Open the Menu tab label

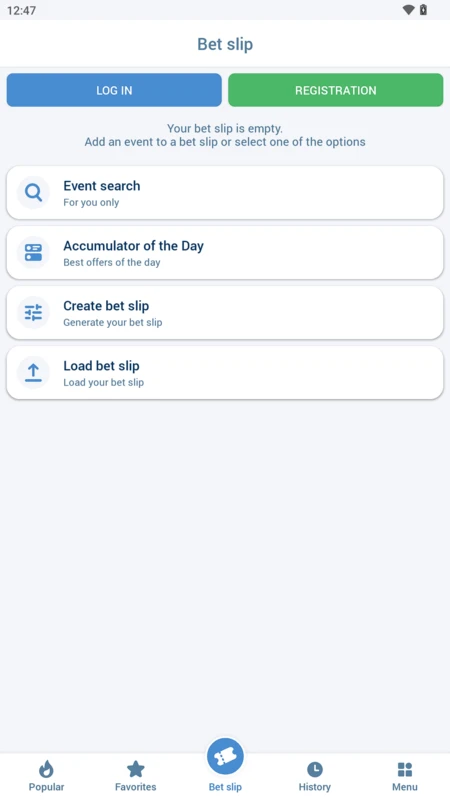click(405, 787)
